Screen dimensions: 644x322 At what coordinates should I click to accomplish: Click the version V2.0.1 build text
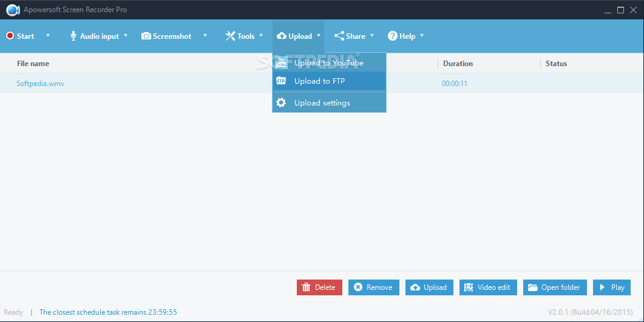click(590, 312)
